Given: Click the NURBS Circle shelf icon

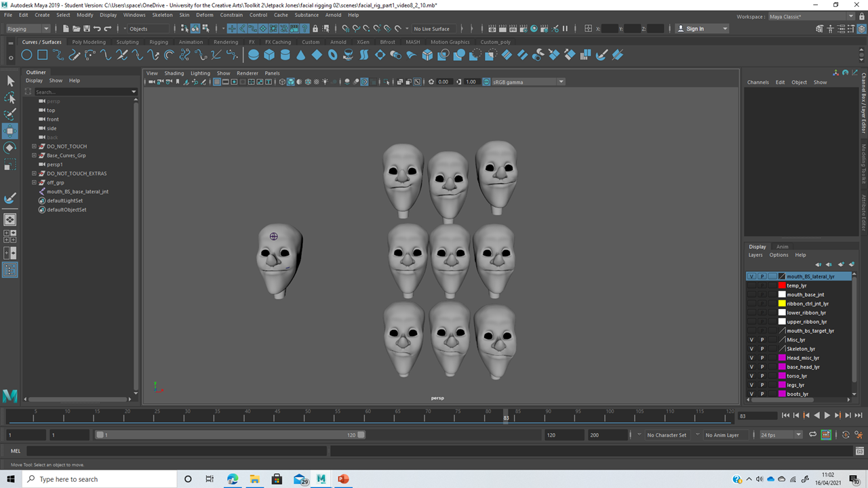Looking at the screenshot, I should click(26, 55).
